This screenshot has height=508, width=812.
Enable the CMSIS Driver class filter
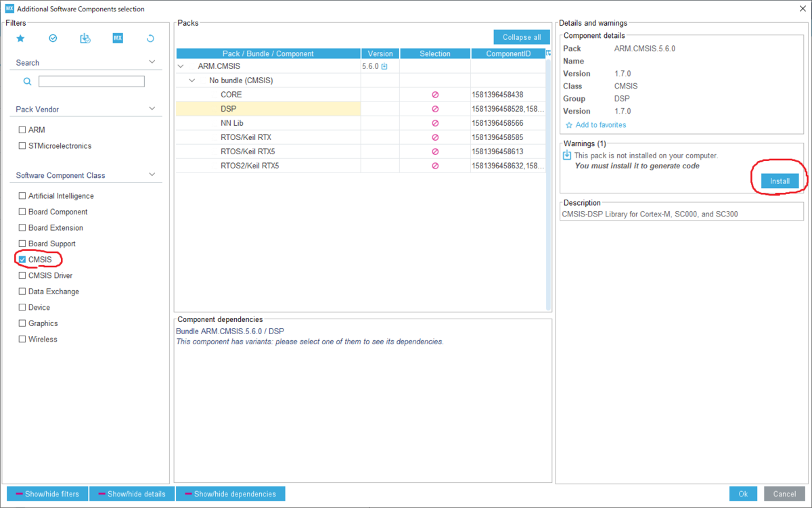click(x=22, y=275)
